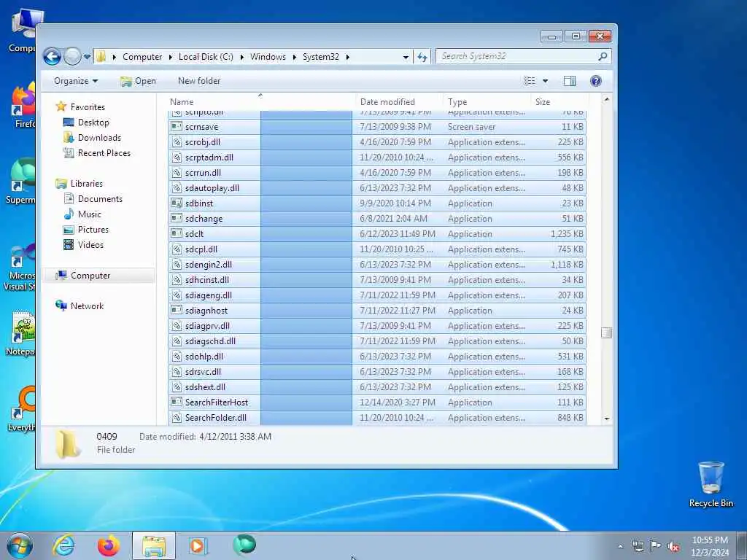Image resolution: width=747 pixels, height=560 pixels.
Task: Launch Firefox from taskbar
Action: (x=109, y=545)
